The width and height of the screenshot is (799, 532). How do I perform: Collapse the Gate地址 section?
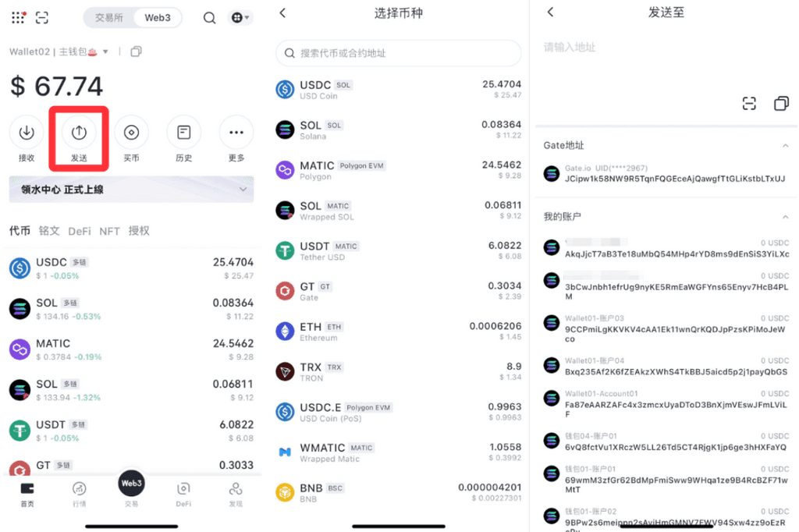point(784,146)
